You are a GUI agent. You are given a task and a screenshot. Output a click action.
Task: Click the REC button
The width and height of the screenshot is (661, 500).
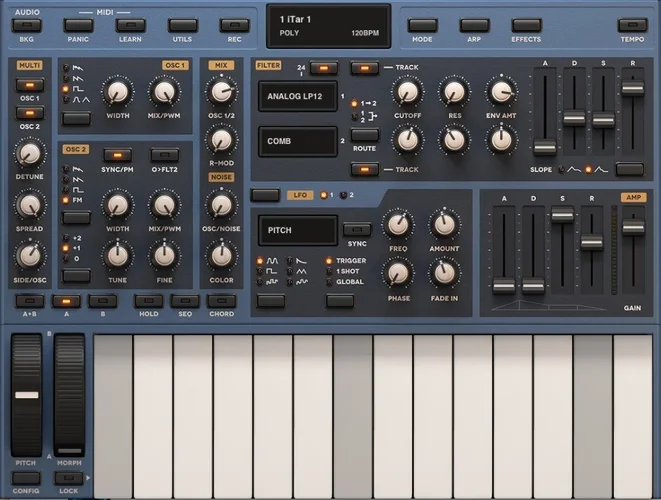pos(234,25)
